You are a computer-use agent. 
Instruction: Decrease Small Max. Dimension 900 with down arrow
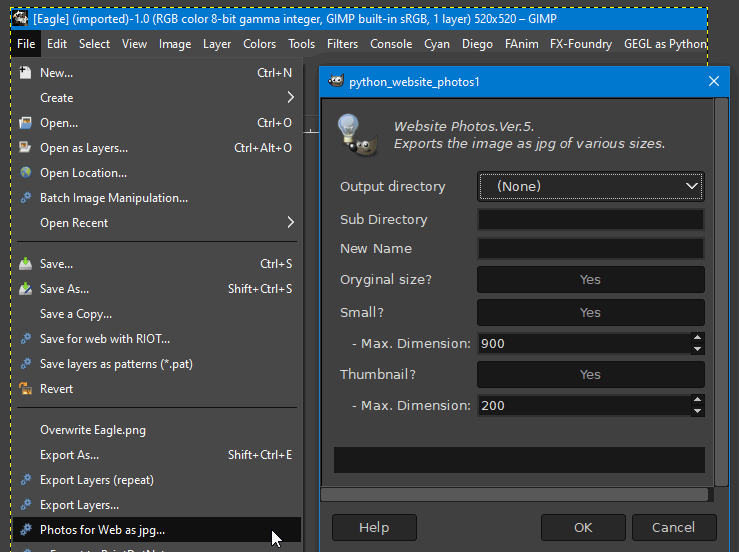tap(698, 349)
